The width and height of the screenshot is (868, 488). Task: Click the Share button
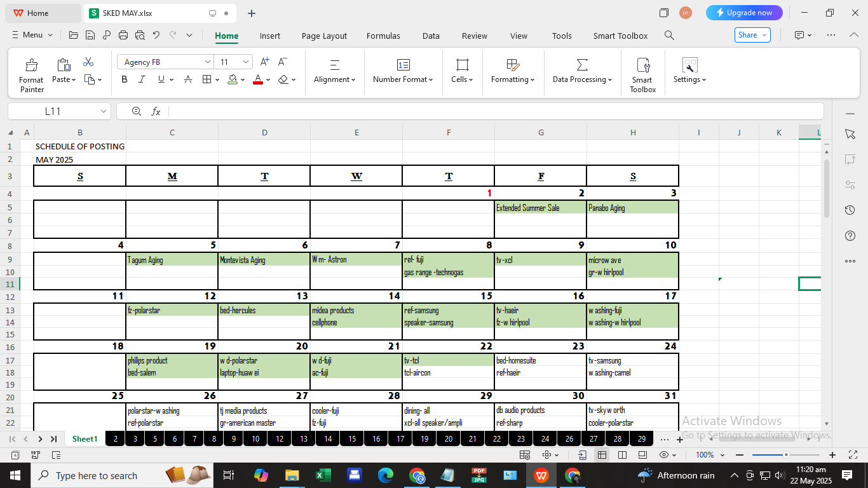(752, 35)
